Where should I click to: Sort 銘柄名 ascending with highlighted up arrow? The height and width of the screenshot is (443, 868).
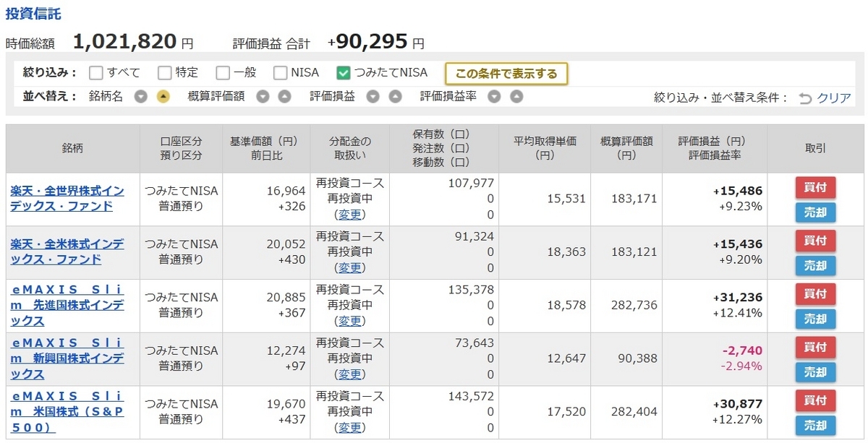tap(163, 96)
